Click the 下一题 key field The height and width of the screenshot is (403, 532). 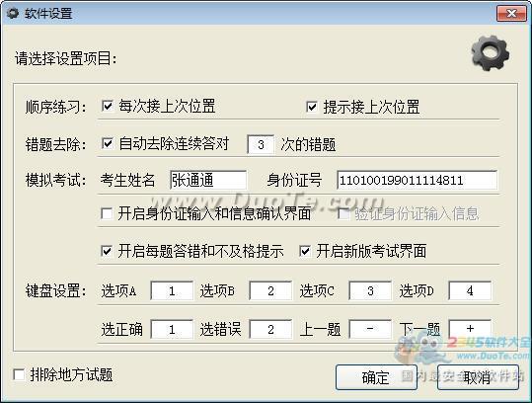click(x=470, y=329)
